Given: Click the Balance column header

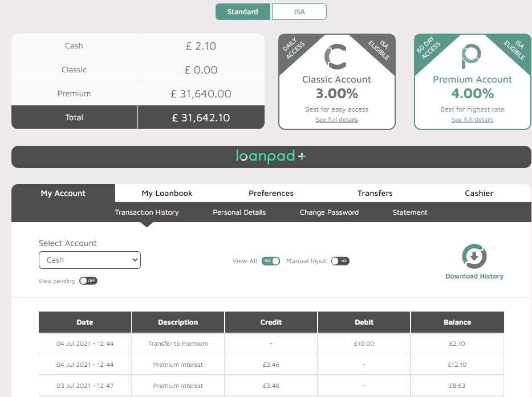Looking at the screenshot, I should click(457, 322).
